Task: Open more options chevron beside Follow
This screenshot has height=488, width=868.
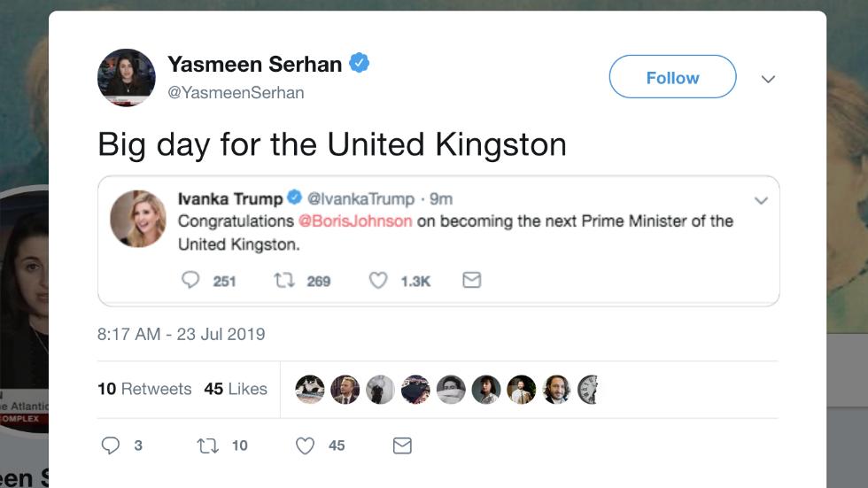Action: click(768, 79)
